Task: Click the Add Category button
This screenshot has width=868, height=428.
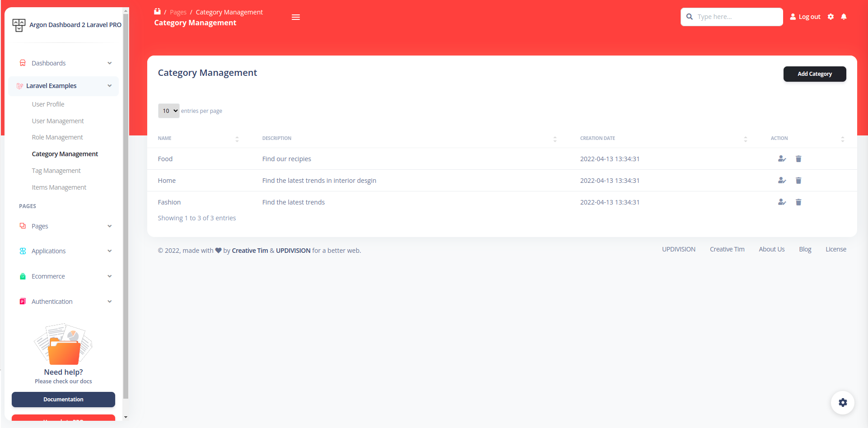Action: (x=814, y=74)
